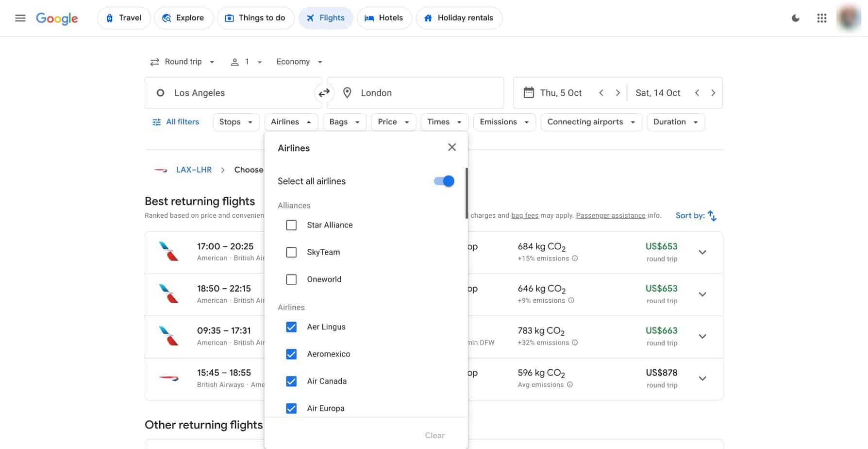Go to previous return date
Image resolution: width=868 pixels, height=449 pixels.
pos(697,93)
